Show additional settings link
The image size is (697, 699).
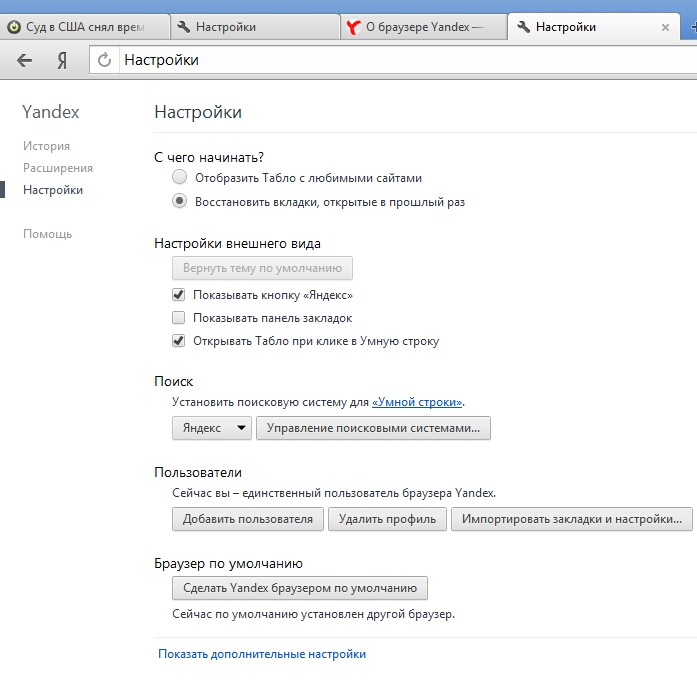tap(262, 654)
